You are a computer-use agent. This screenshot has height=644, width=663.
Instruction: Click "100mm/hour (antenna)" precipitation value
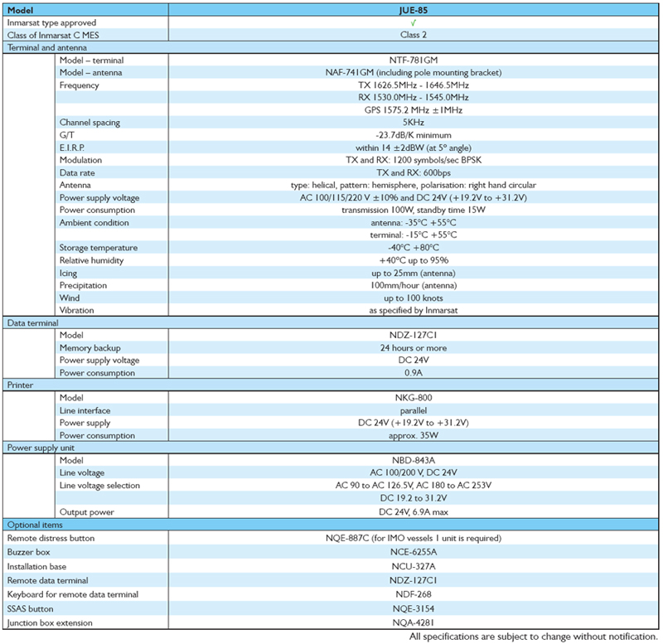pos(413,285)
